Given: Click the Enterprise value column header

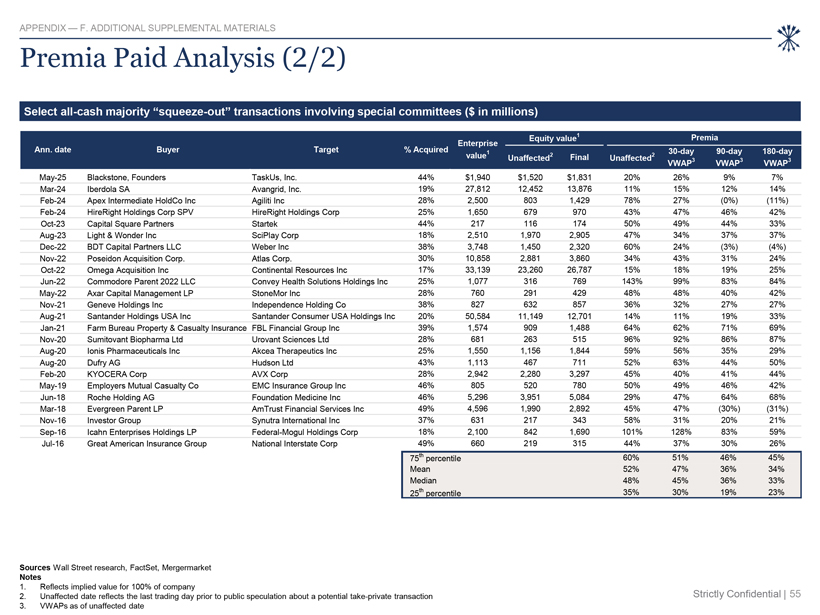Looking at the screenshot, I should tap(477, 149).
